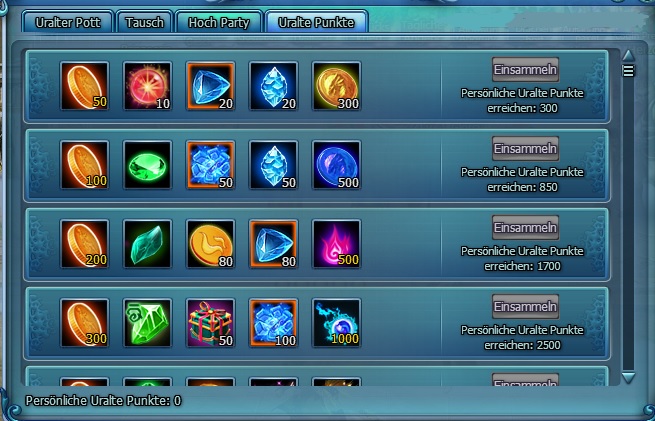
Task: Click Einsammeln for the 1700 points reward
Action: pyautogui.click(x=525, y=228)
